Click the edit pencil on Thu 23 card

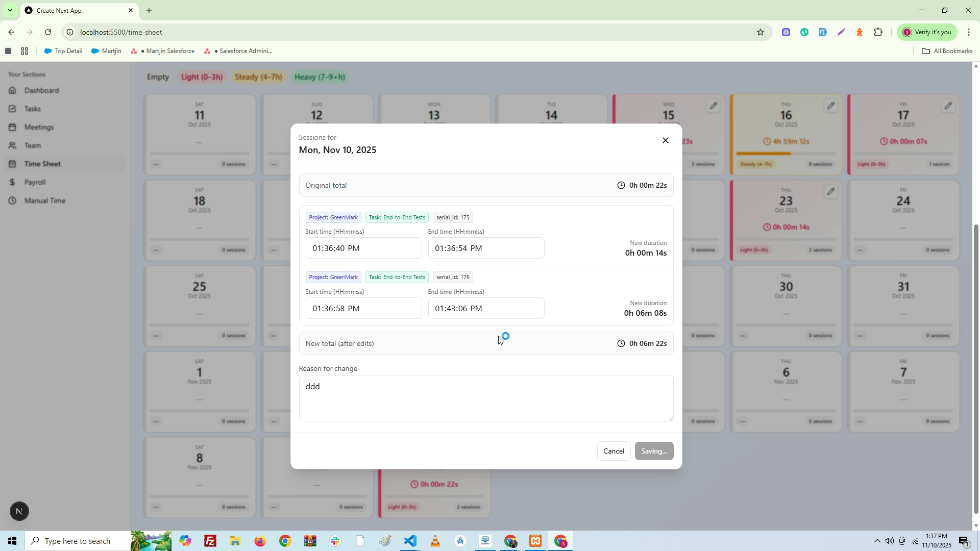coord(830,192)
